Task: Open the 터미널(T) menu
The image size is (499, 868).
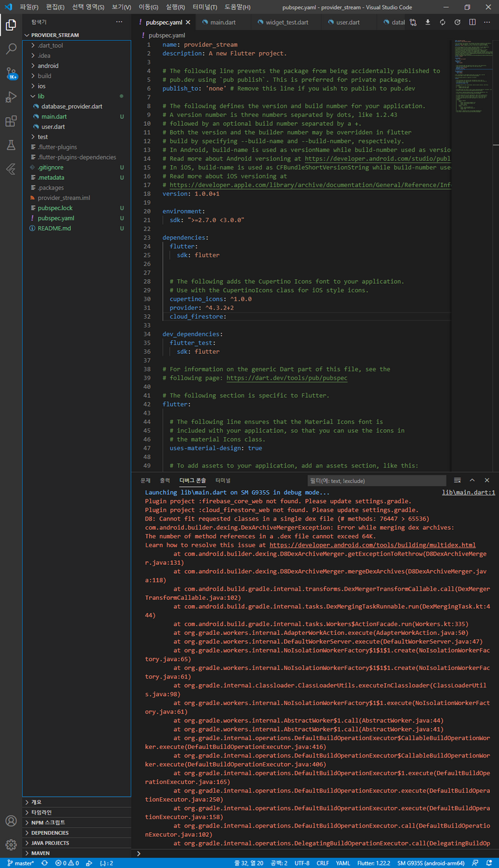Action: (205, 6)
